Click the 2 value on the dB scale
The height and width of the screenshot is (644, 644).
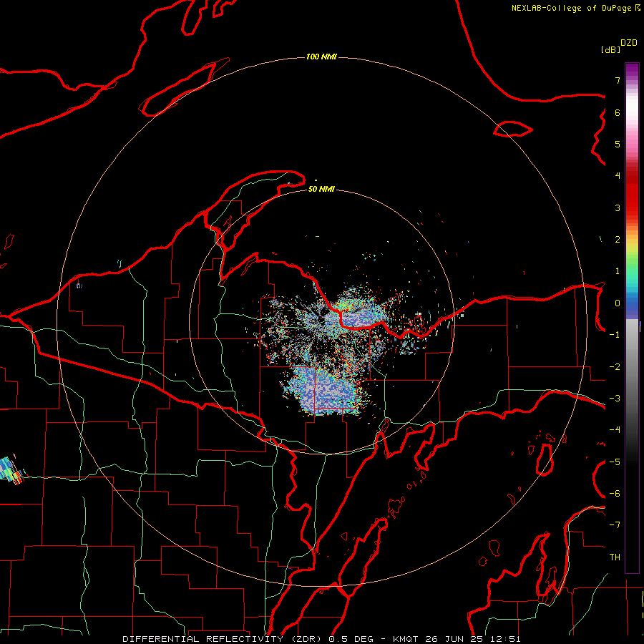618,240
